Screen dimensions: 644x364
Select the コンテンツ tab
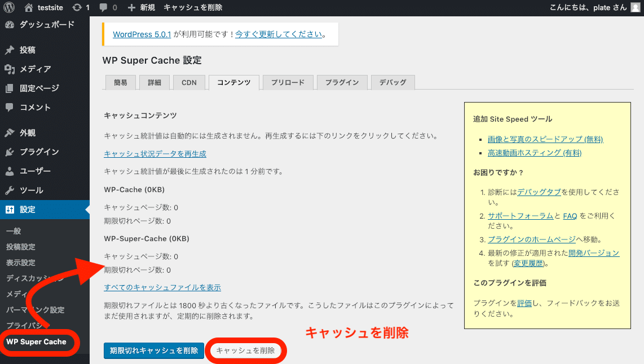(x=233, y=82)
